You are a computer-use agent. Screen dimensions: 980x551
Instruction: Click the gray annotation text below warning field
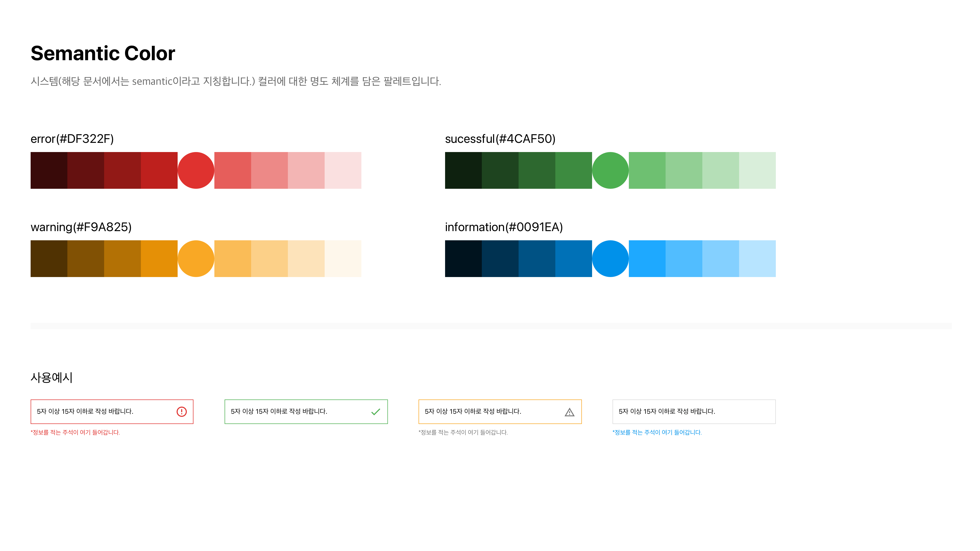click(463, 432)
